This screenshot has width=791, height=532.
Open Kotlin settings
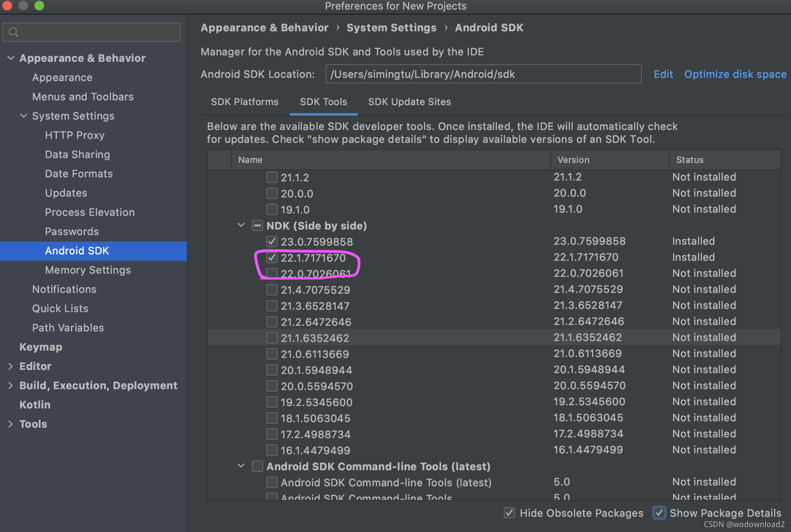point(35,405)
